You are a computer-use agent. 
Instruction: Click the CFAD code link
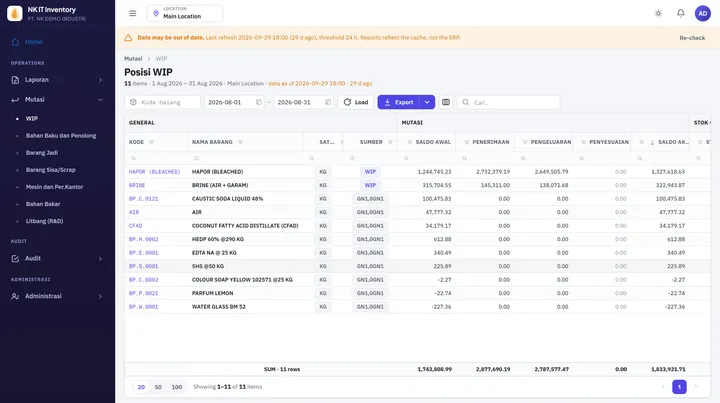tap(135, 226)
